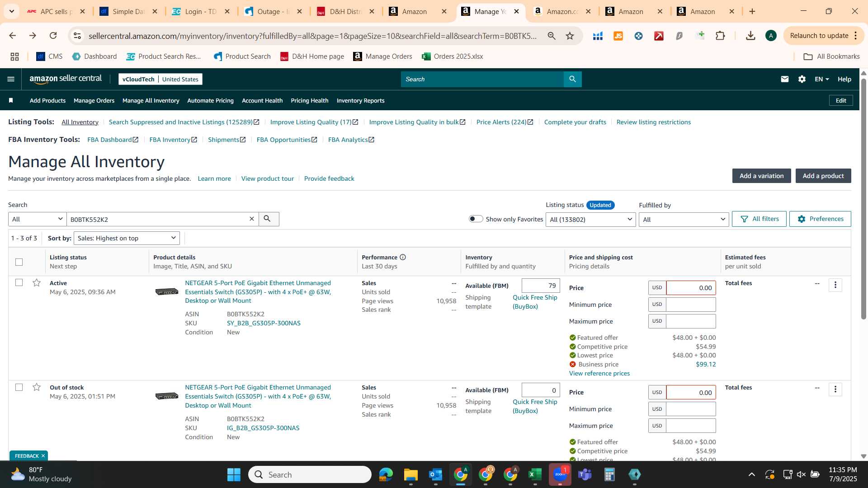Screen dimensions: 868x488
Task: Open actions menu for IG_B2B_GS305P listing
Action: (835, 389)
